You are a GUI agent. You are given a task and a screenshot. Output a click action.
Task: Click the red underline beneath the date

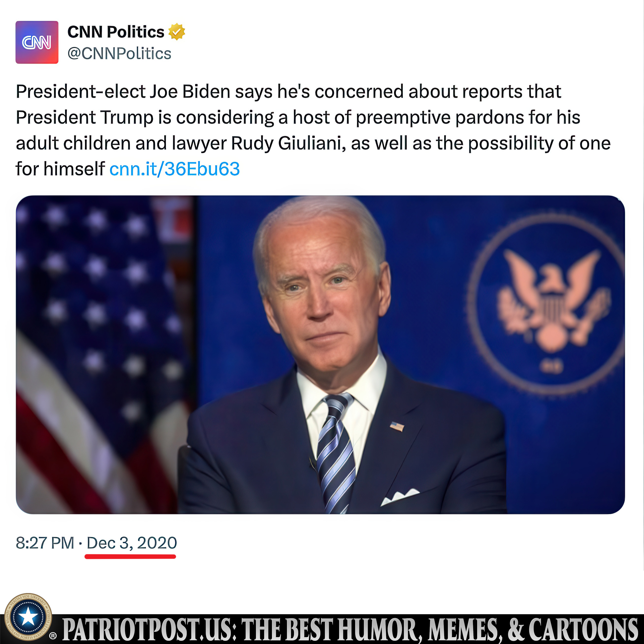pos(130,556)
